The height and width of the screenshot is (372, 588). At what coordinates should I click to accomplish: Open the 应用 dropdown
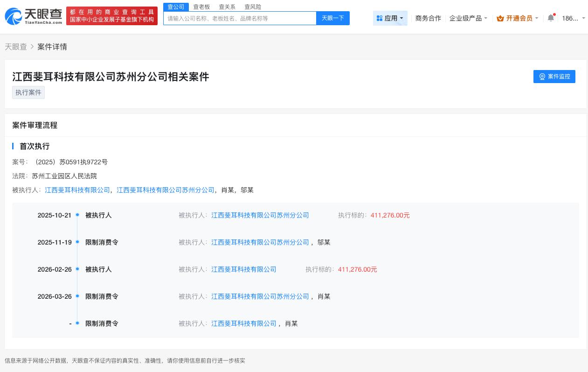(391, 18)
